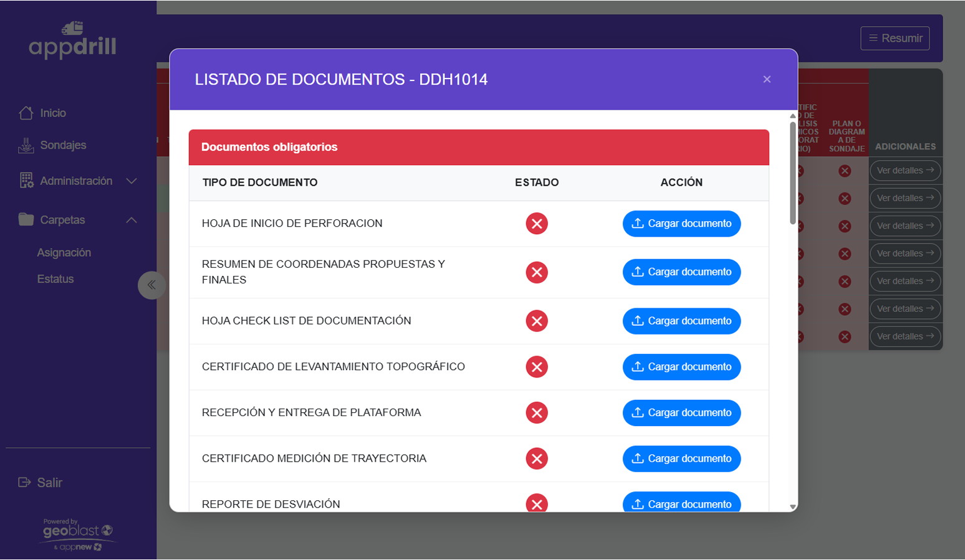Viewport: 965px width, 560px height.
Task: Open the Estatus submenu item
Action: (55, 279)
